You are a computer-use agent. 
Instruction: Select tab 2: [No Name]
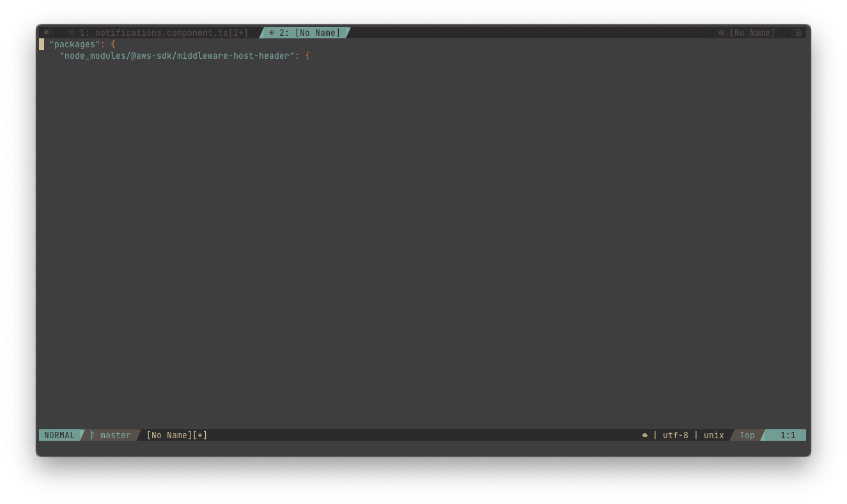pos(305,33)
